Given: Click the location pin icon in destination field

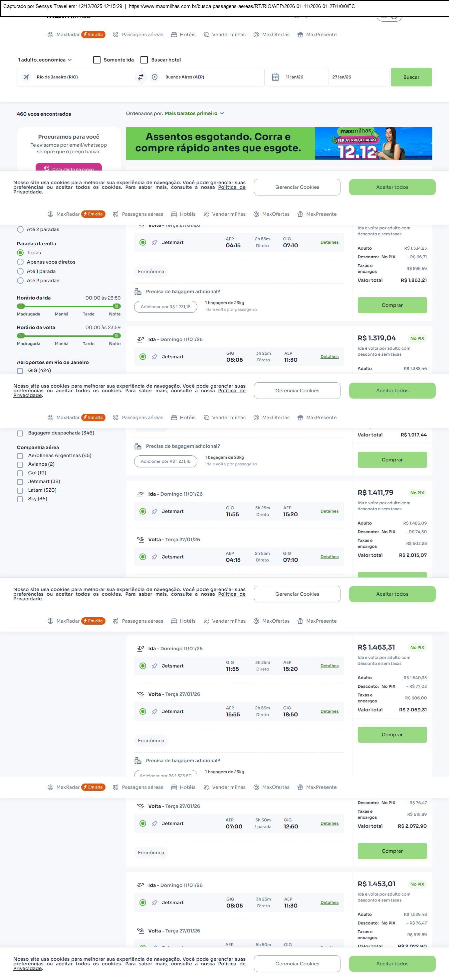Looking at the screenshot, I should pyautogui.click(x=155, y=77).
